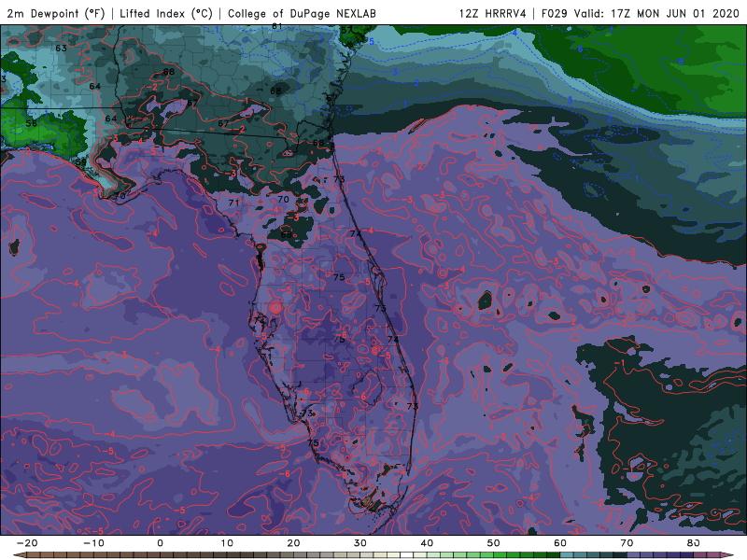Click the 'F029 Valid: 17Z MON JUN 01 2020' text
The height and width of the screenshot is (560, 747).
(641, 13)
